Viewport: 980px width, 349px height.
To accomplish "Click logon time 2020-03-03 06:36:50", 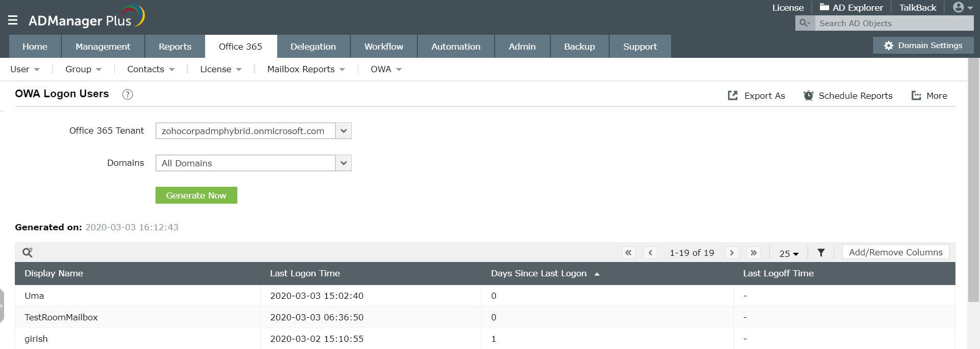I will point(317,317).
